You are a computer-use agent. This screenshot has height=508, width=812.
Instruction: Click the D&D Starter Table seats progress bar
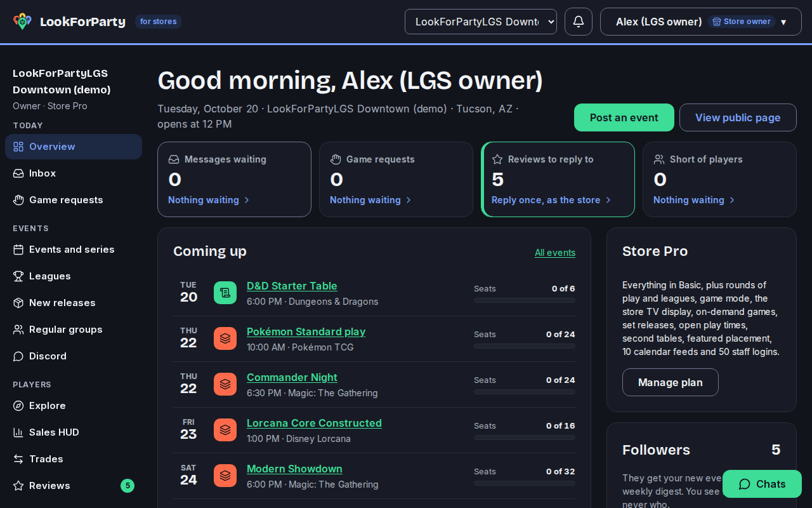coord(525,300)
